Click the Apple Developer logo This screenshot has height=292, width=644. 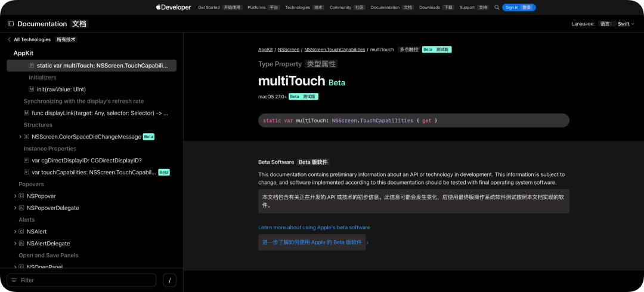[174, 7]
